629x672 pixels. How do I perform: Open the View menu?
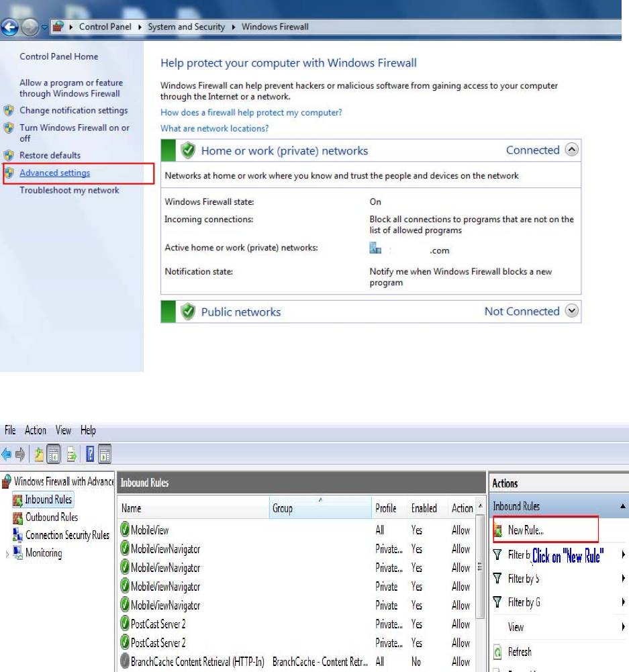pyautogui.click(x=63, y=430)
